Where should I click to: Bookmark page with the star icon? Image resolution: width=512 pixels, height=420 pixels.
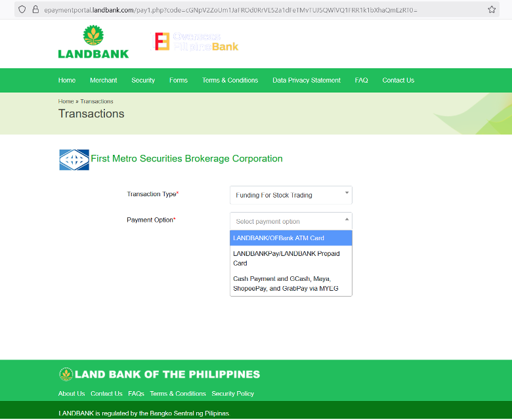pos(492,9)
